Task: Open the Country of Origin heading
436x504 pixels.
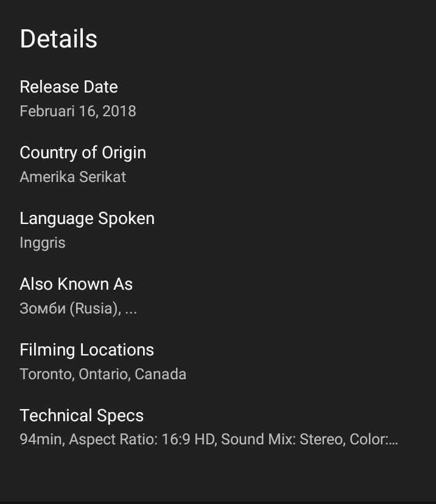Action: pos(83,153)
